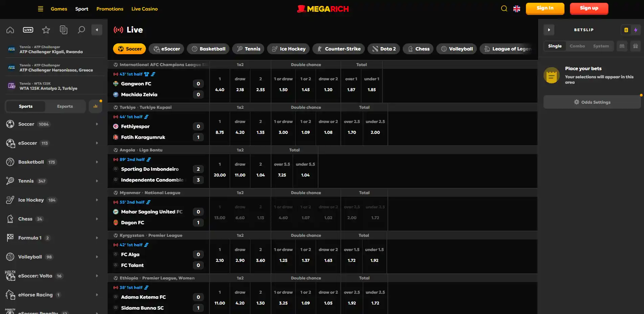The width and height of the screenshot is (644, 314).
Task: Select Single bet type in betslip
Action: (555, 46)
